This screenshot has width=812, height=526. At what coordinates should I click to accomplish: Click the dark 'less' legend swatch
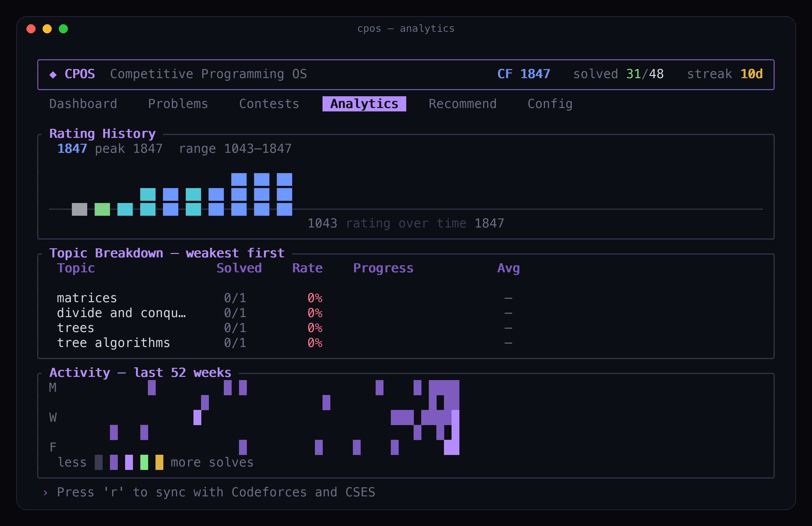[98, 462]
